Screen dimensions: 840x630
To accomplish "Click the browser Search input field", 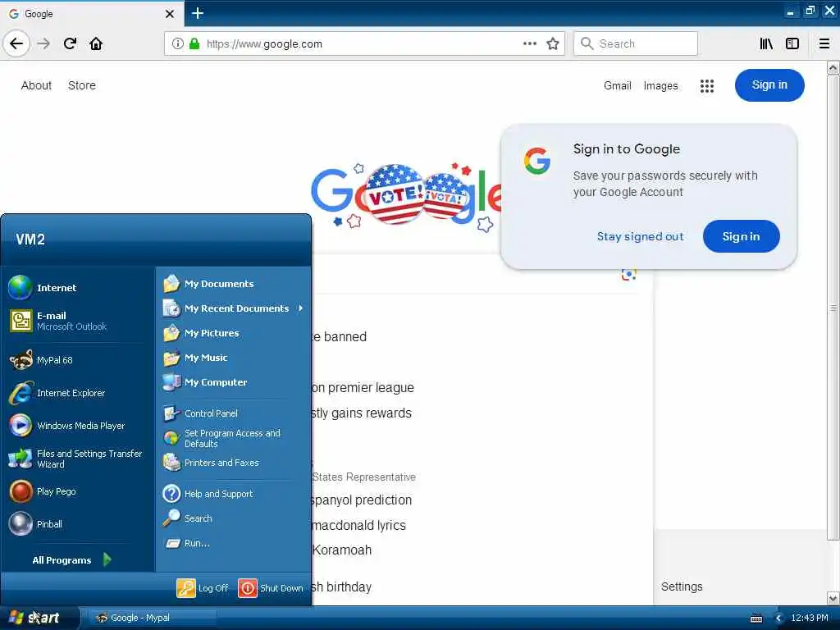I will pyautogui.click(x=636, y=43).
